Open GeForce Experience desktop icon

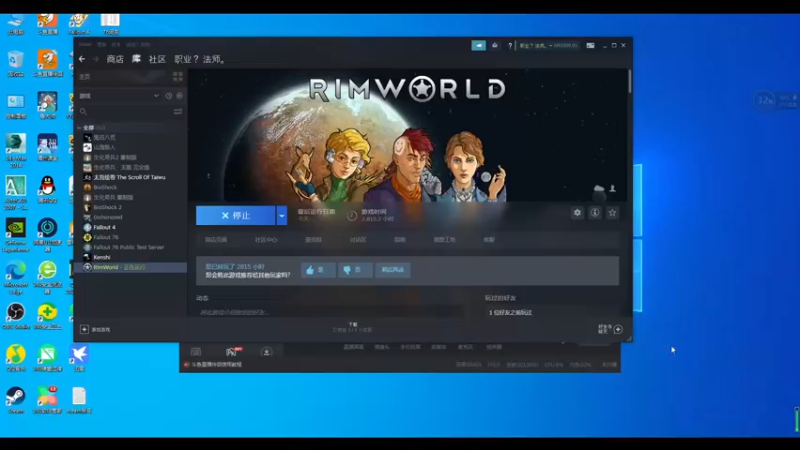(16, 236)
